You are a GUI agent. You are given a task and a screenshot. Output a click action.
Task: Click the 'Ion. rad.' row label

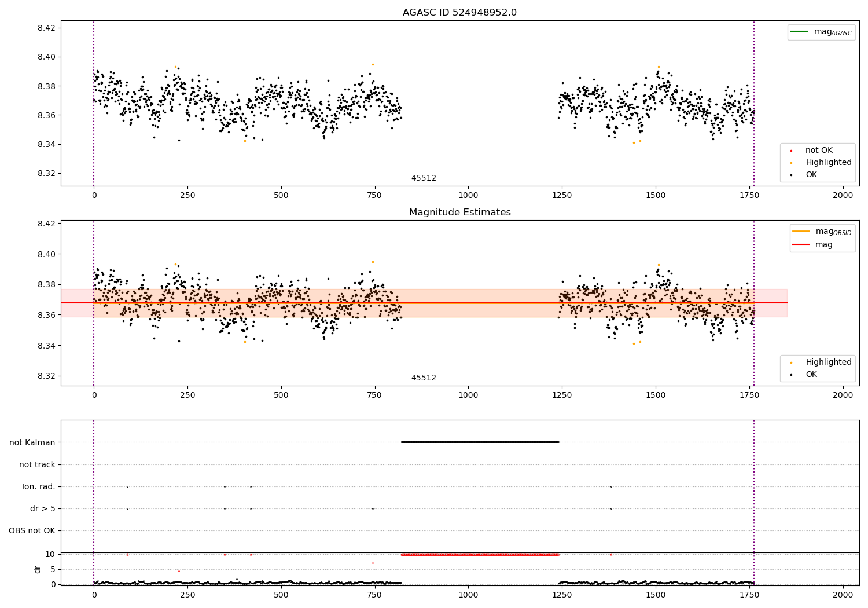(39, 486)
